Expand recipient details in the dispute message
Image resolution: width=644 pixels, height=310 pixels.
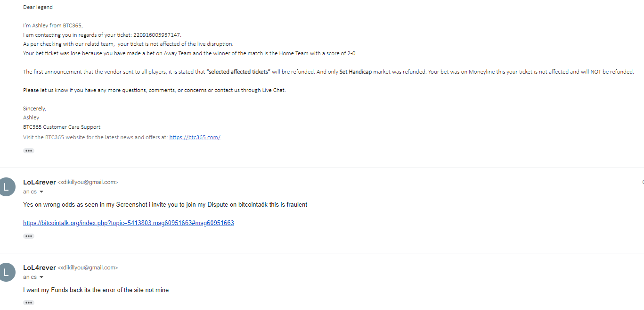point(41,192)
